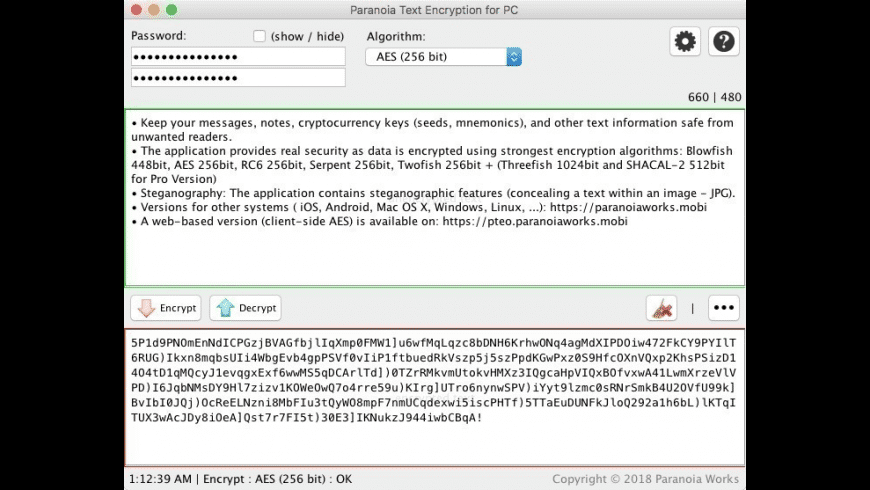Close the Paranoia Text Encryption window
The width and height of the screenshot is (870, 490).
tap(135, 10)
